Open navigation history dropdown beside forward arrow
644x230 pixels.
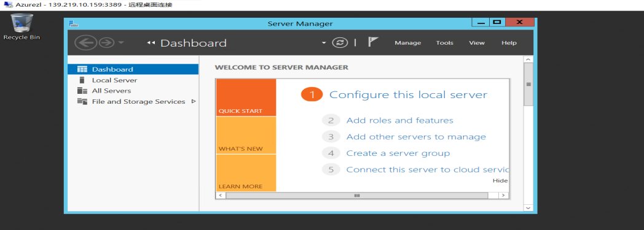pos(120,43)
